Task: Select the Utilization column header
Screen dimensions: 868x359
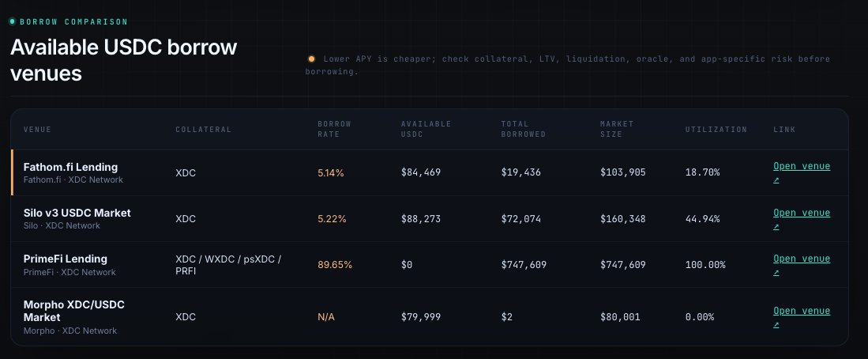Action: (x=716, y=129)
